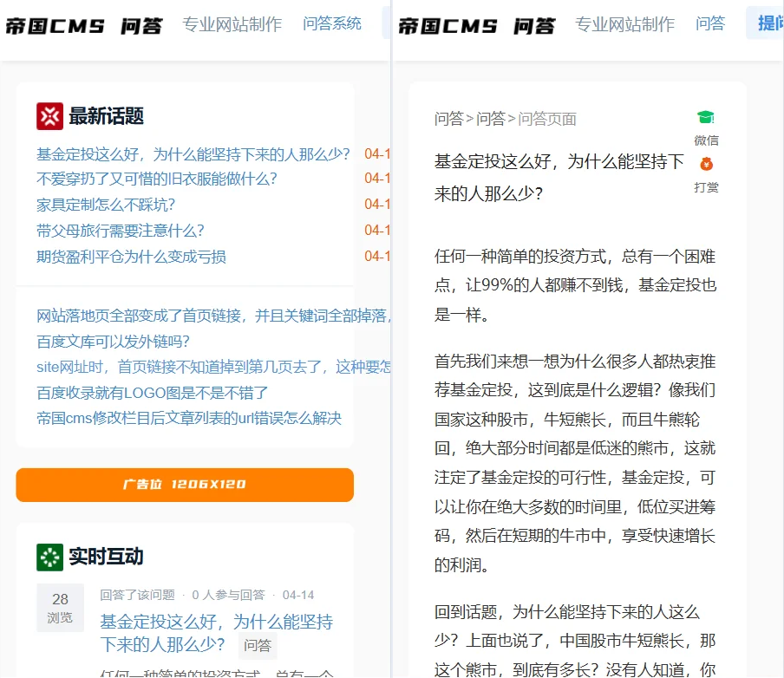Open the 旧衣服能做什么 topic link
The width and height of the screenshot is (784, 678).
click(x=156, y=179)
